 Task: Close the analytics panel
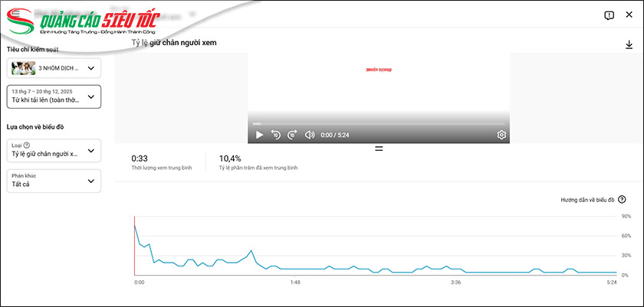tap(629, 15)
